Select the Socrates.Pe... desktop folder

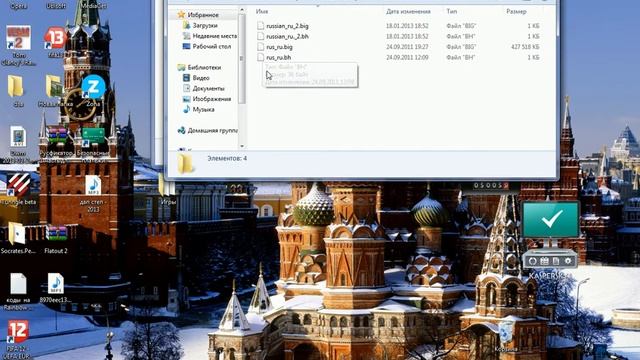(x=18, y=238)
